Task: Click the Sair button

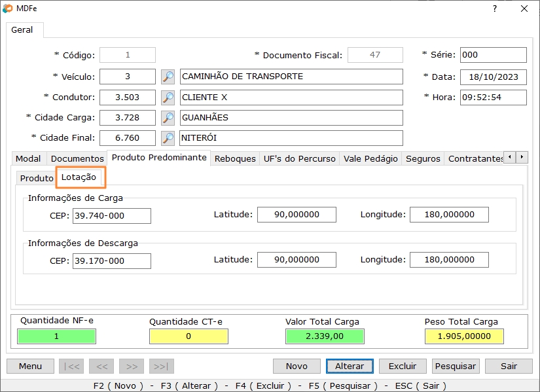Action: coord(509,366)
